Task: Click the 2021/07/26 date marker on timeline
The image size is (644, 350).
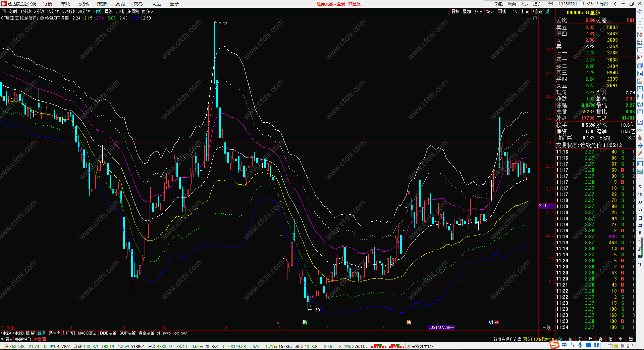Action: coord(441,327)
